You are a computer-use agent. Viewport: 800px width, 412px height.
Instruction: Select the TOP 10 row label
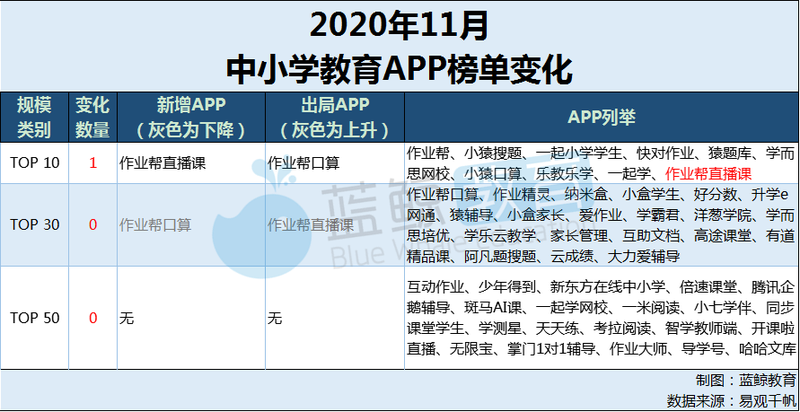pos(35,163)
